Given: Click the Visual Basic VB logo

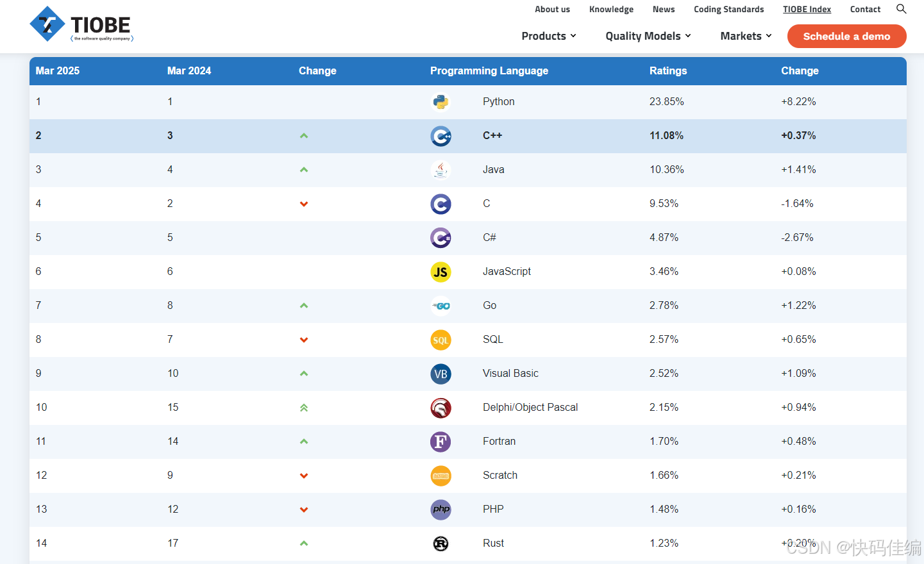Looking at the screenshot, I should pyautogui.click(x=441, y=374).
